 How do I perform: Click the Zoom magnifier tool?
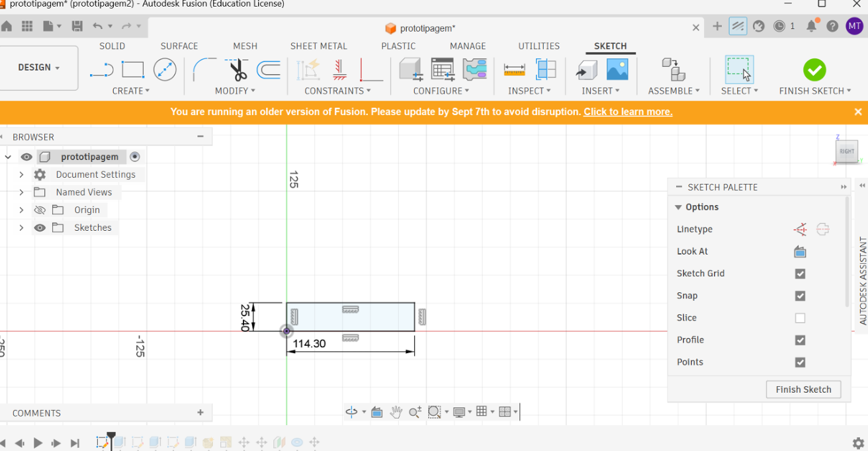click(415, 412)
